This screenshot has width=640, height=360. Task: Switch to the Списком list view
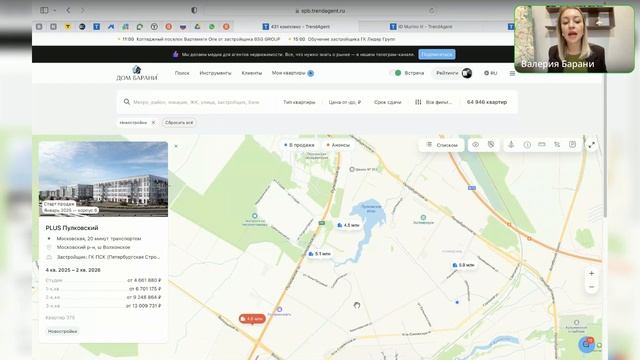pos(442,145)
